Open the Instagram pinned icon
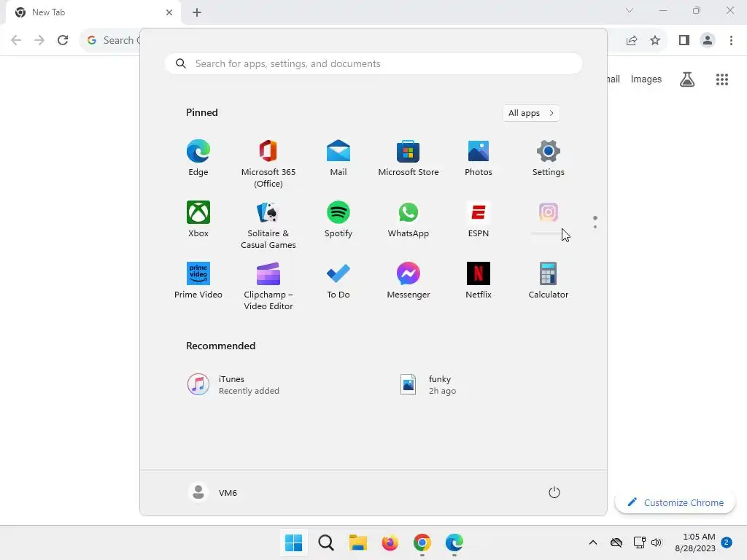The image size is (747, 560). click(x=549, y=212)
